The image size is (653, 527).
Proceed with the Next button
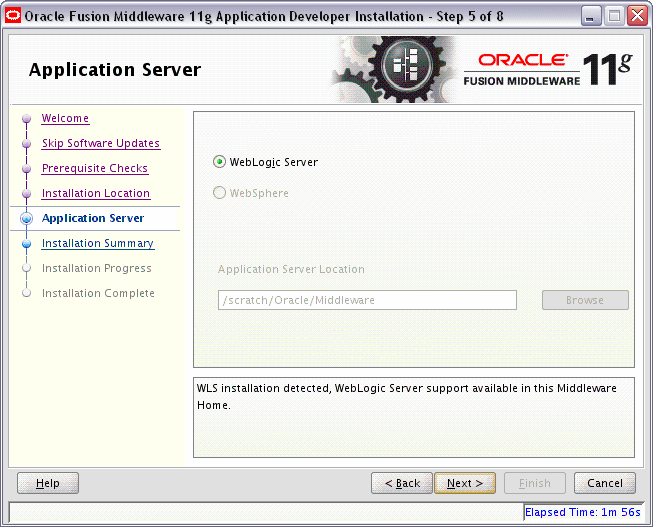coord(465,483)
